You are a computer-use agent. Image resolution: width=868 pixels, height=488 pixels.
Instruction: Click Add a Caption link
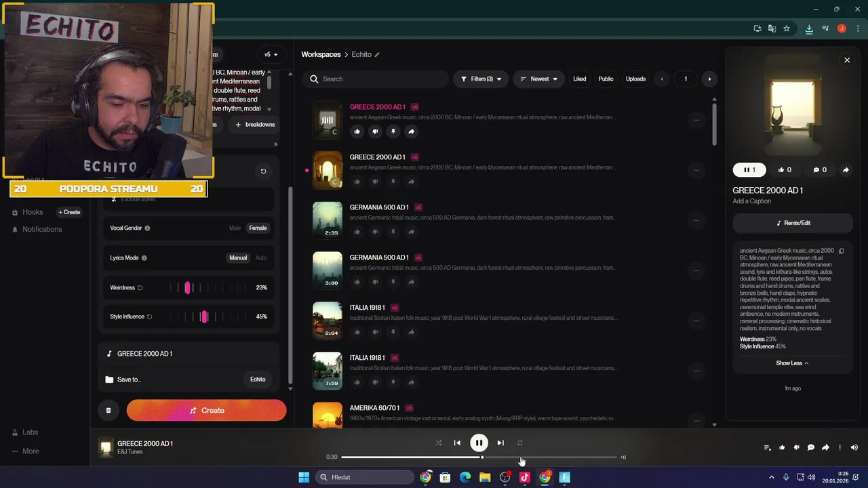751,201
